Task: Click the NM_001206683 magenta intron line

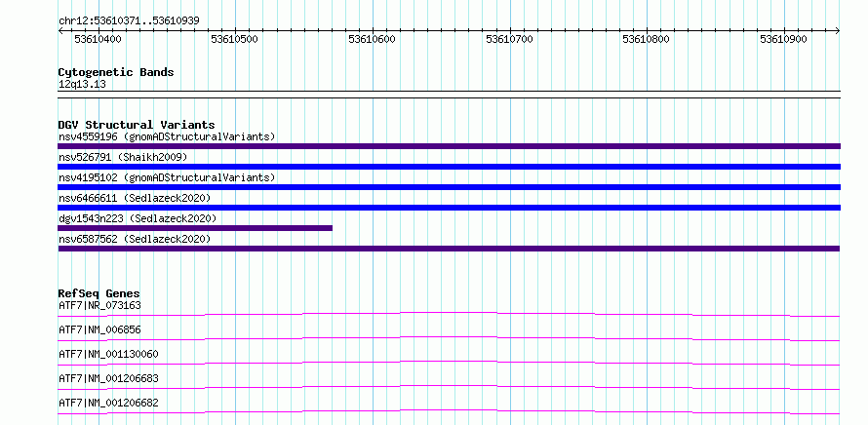Action: 449,387
